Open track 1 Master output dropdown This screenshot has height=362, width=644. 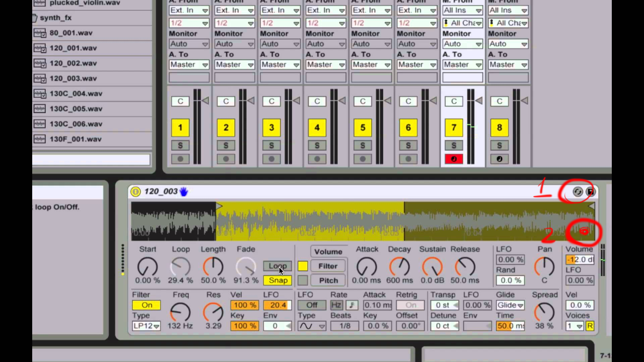click(189, 65)
